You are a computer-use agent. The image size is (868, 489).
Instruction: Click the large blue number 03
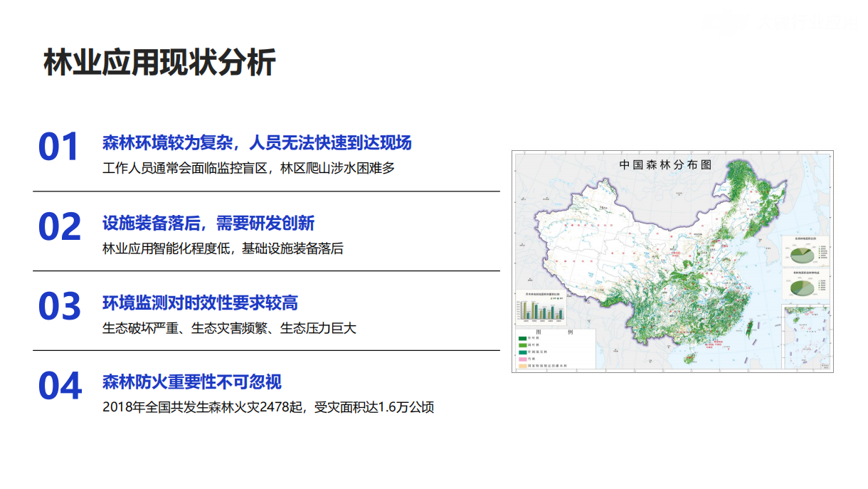pos(60,307)
